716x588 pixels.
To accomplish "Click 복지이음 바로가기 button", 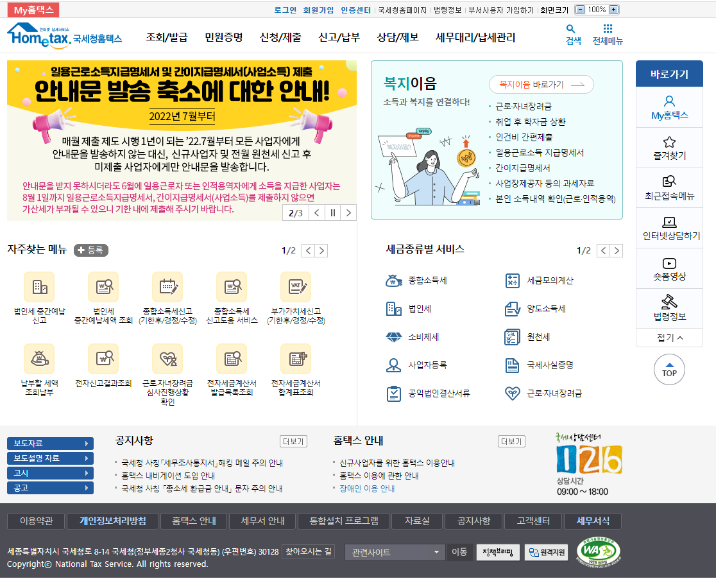I will click(x=541, y=85).
